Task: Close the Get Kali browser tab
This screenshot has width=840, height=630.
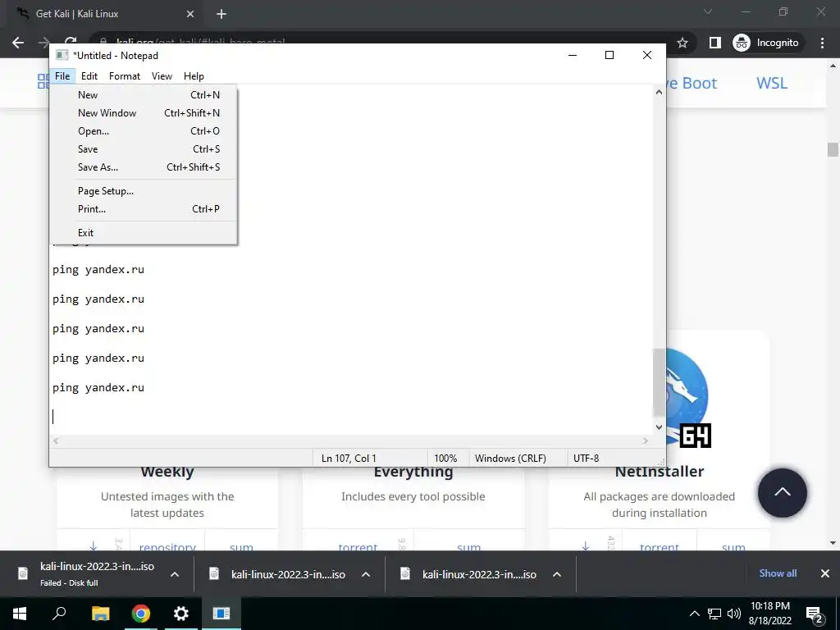Action: click(190, 14)
